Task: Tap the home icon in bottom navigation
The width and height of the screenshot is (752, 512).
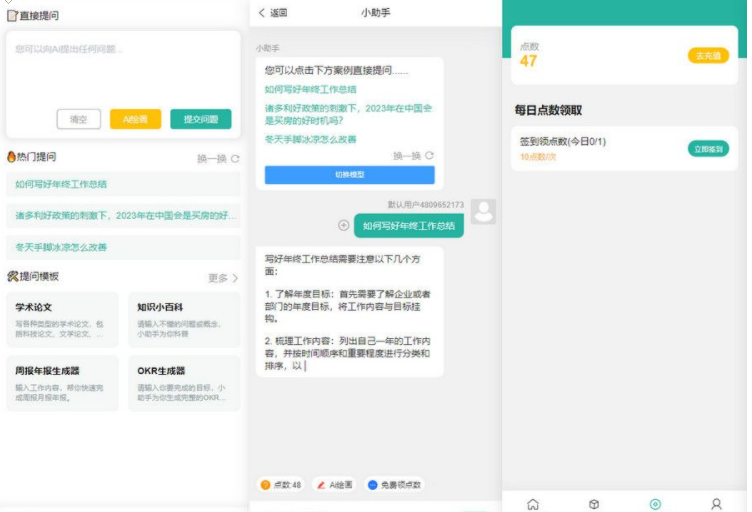Action: click(533, 504)
